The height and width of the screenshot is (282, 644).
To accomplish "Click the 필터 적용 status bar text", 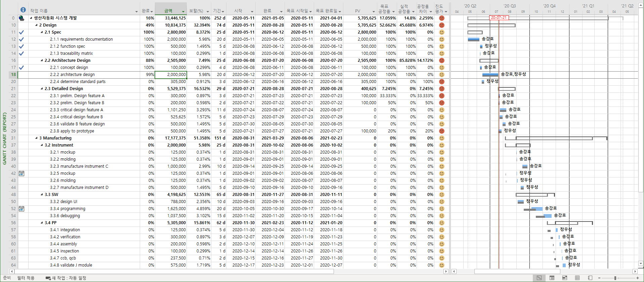I will click(26, 278).
